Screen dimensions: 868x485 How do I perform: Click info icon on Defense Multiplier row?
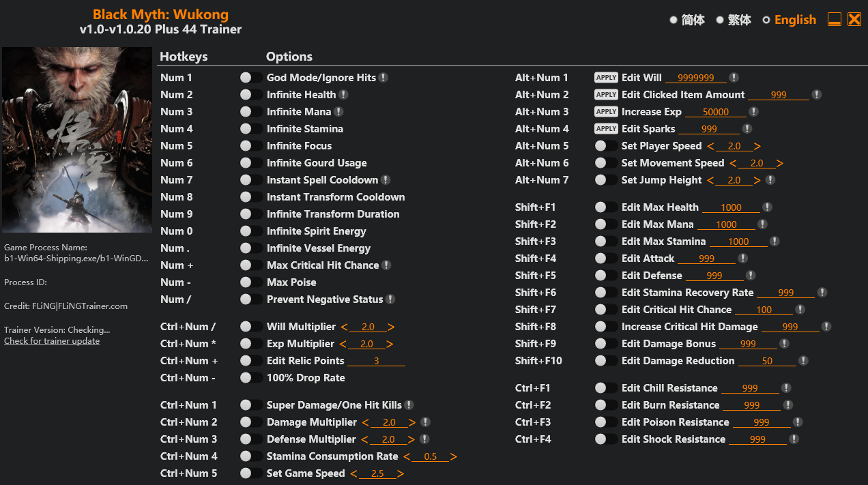424,439
